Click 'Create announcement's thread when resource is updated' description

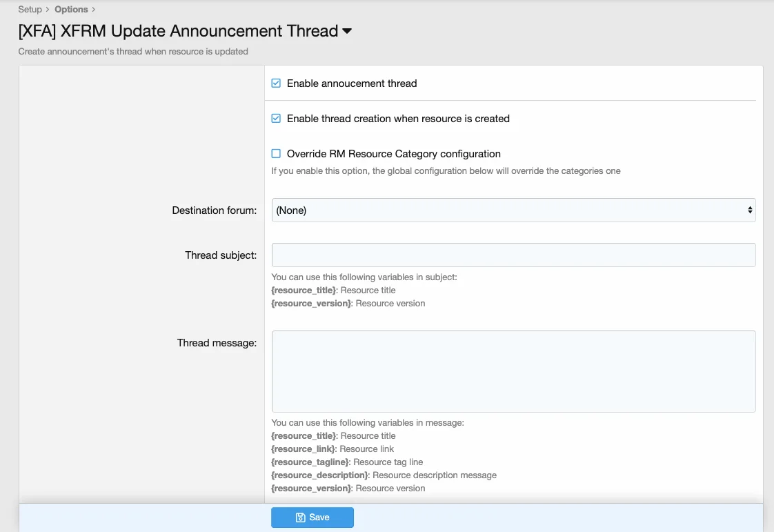pos(133,51)
